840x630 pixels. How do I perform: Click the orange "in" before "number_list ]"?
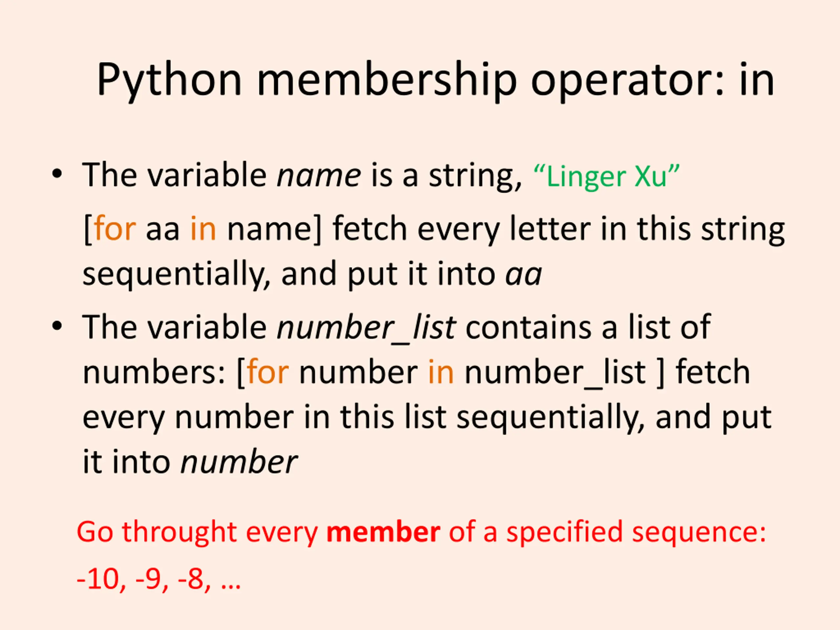click(x=441, y=372)
